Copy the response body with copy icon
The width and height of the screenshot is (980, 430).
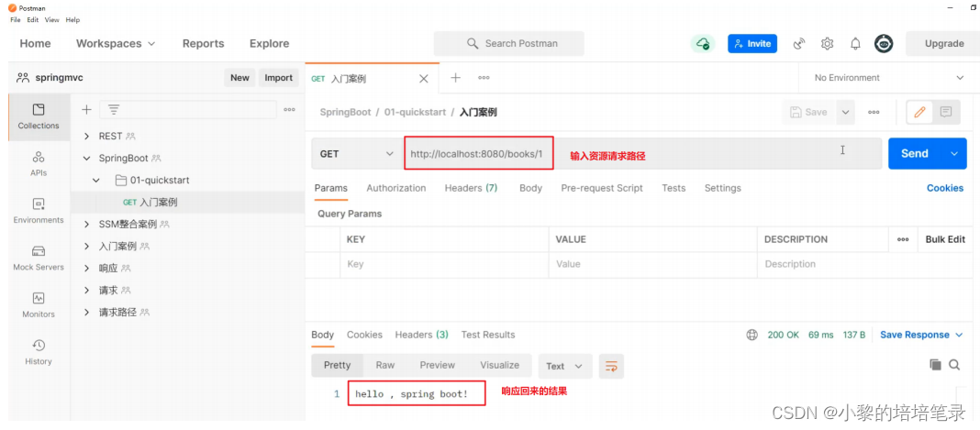pos(935,365)
